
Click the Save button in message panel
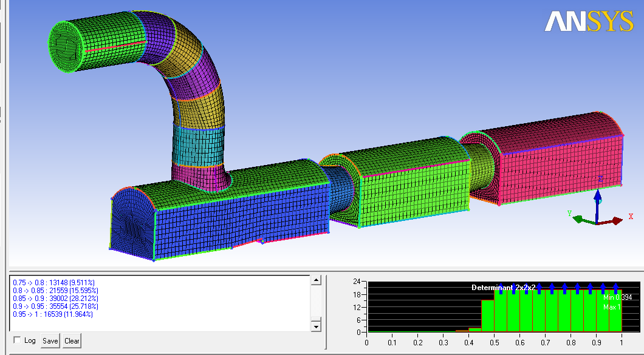(x=50, y=341)
